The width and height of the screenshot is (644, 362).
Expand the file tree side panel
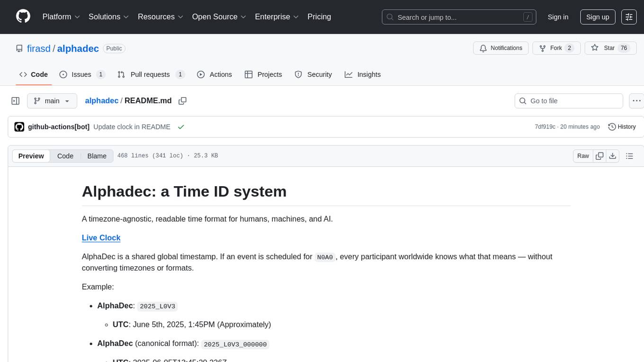(x=16, y=101)
